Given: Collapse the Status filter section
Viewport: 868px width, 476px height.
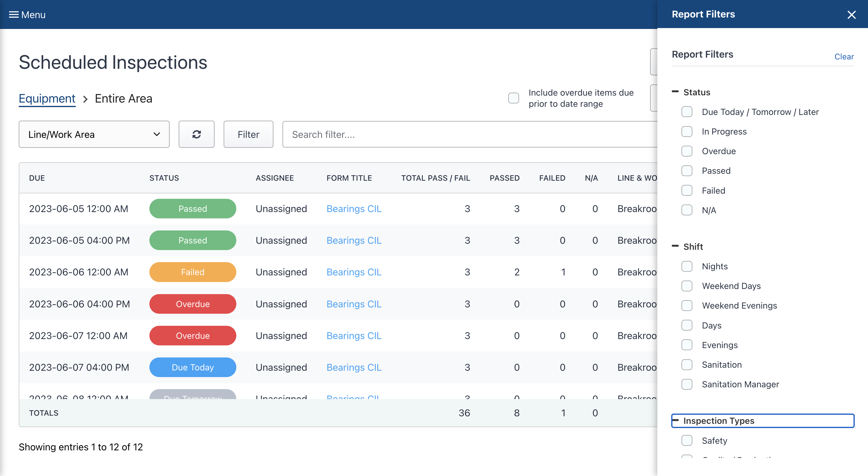Looking at the screenshot, I should click(x=675, y=92).
